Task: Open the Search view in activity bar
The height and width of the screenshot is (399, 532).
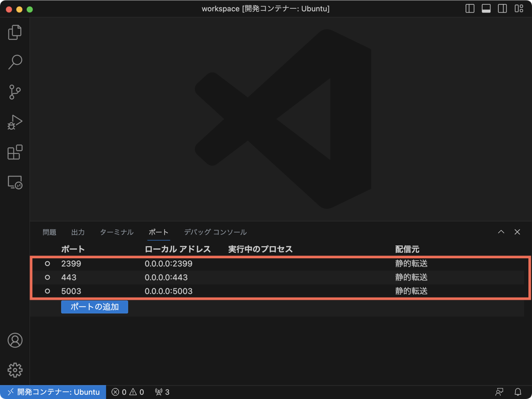Action: pyautogui.click(x=15, y=62)
